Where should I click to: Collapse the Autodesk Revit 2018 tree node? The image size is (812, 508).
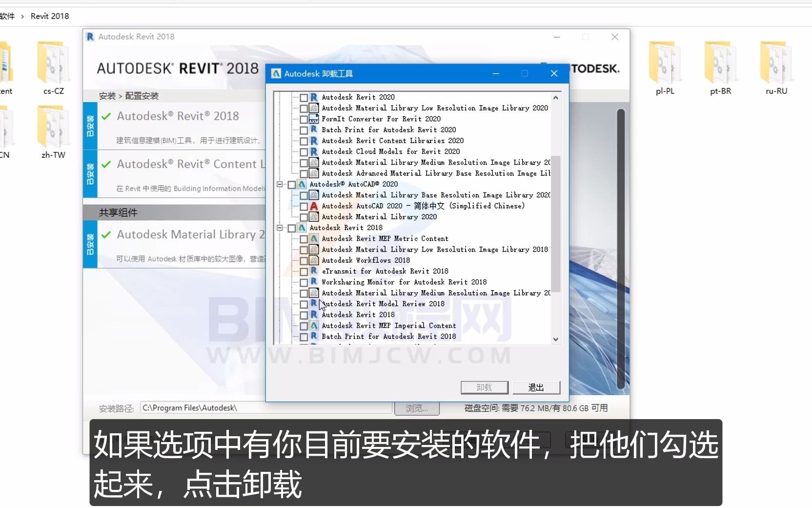click(x=280, y=228)
